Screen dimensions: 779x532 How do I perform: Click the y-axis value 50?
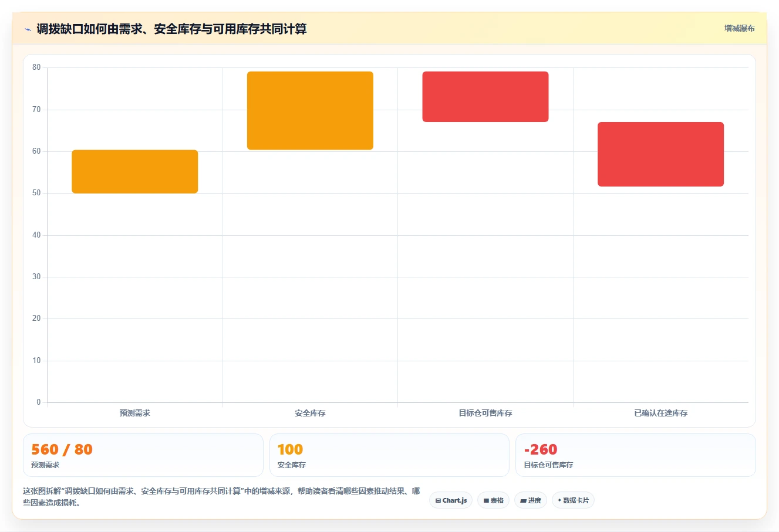click(x=36, y=193)
